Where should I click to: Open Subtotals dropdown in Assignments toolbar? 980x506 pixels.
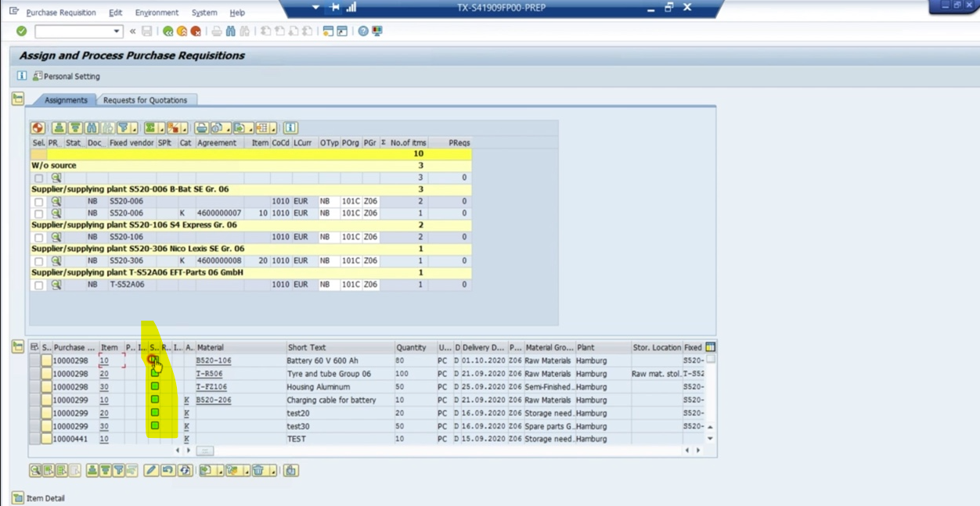tap(184, 127)
